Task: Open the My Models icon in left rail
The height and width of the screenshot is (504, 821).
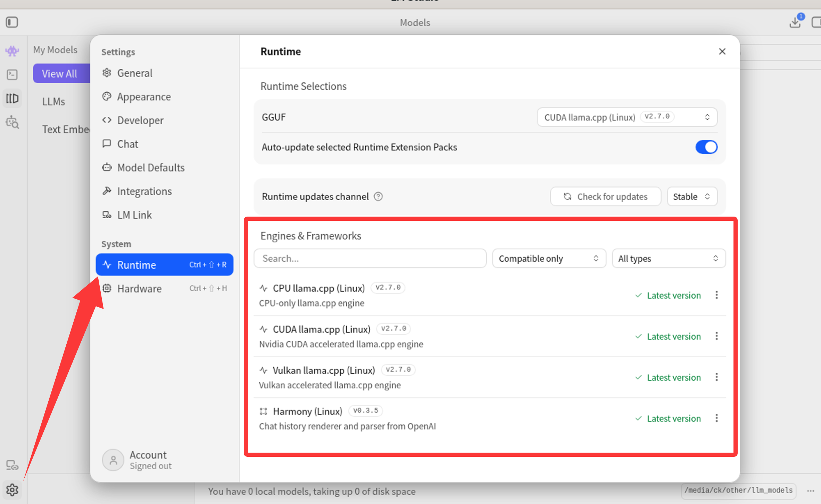Action: point(12,99)
